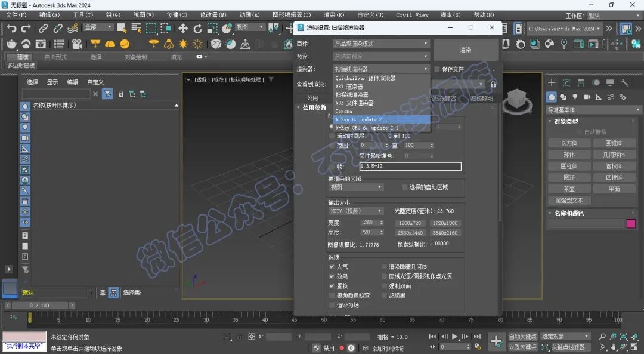
Task: Uncheck the 大气 option
Action: (332, 266)
